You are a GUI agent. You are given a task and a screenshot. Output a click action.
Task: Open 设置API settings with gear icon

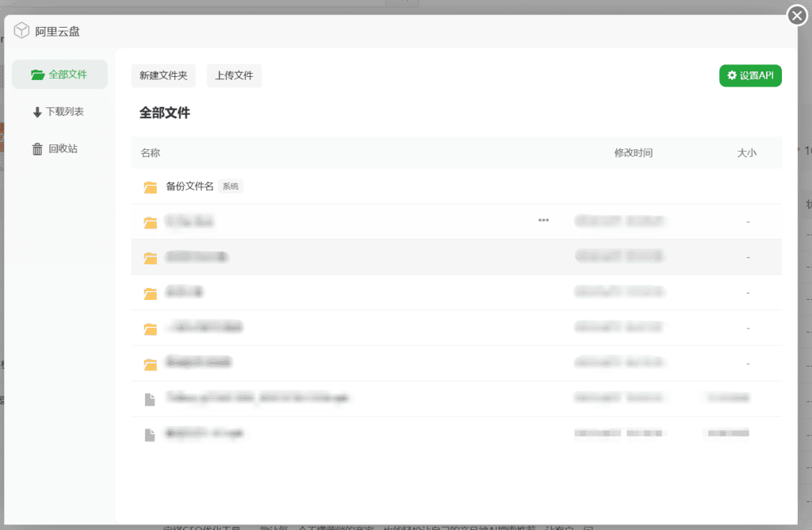pyautogui.click(x=750, y=75)
